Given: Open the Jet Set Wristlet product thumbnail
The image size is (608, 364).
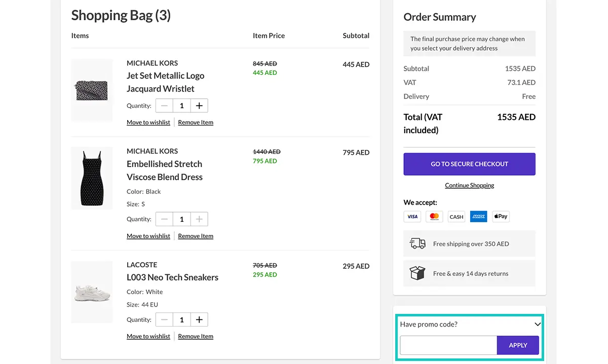Looking at the screenshot, I should 92,90.
